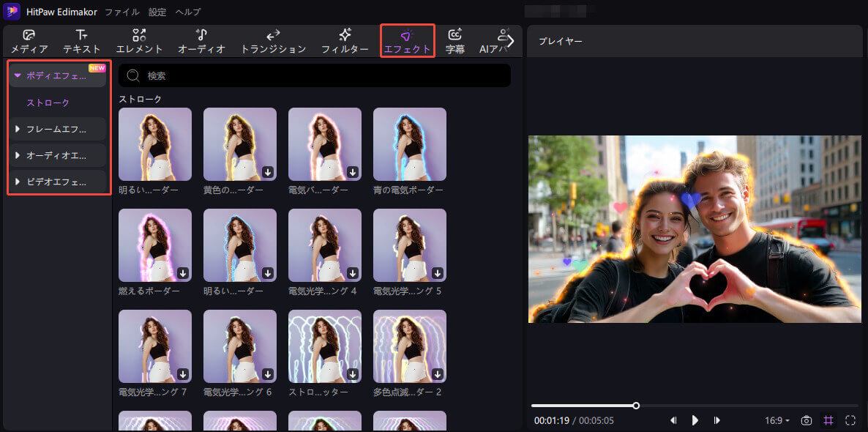Expand the オーディオエ... category

tap(58, 156)
